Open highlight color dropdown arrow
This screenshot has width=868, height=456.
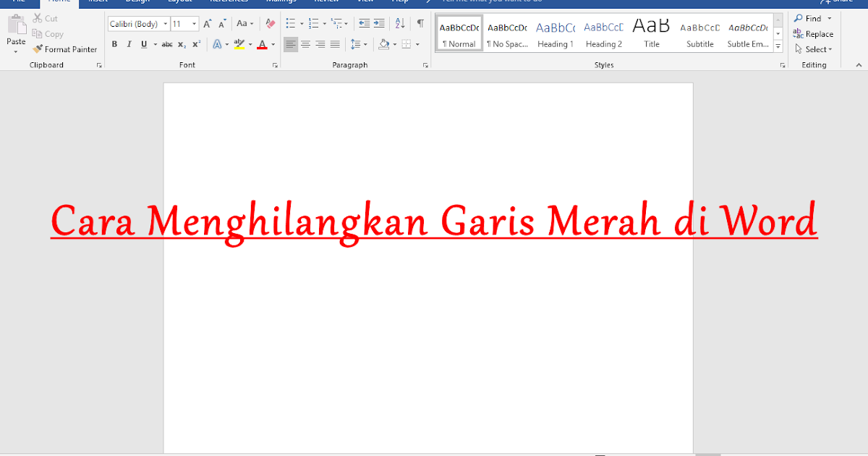click(x=250, y=44)
